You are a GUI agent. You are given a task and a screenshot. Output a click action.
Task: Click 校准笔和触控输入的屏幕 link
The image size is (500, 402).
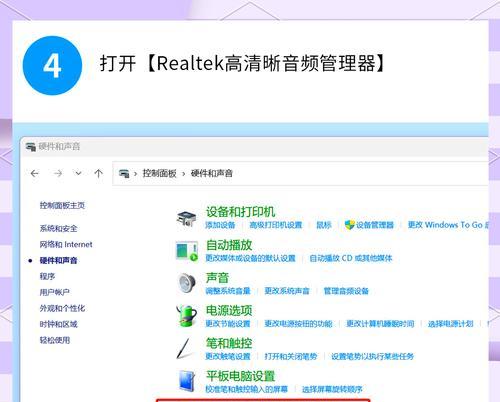246,389
